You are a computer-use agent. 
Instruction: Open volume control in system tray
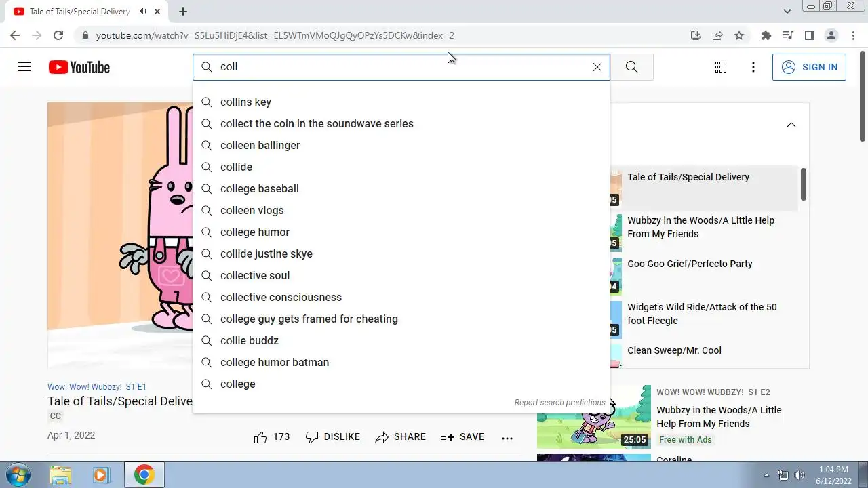click(800, 475)
